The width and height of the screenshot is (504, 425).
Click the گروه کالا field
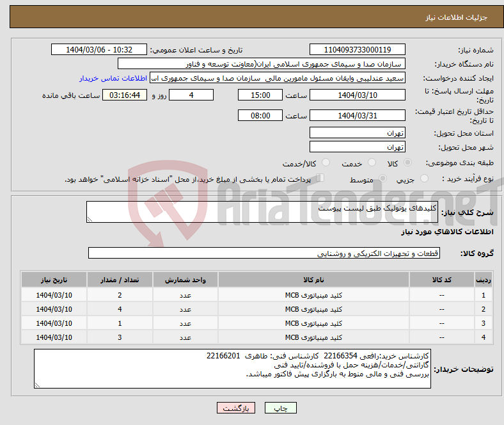(264, 253)
